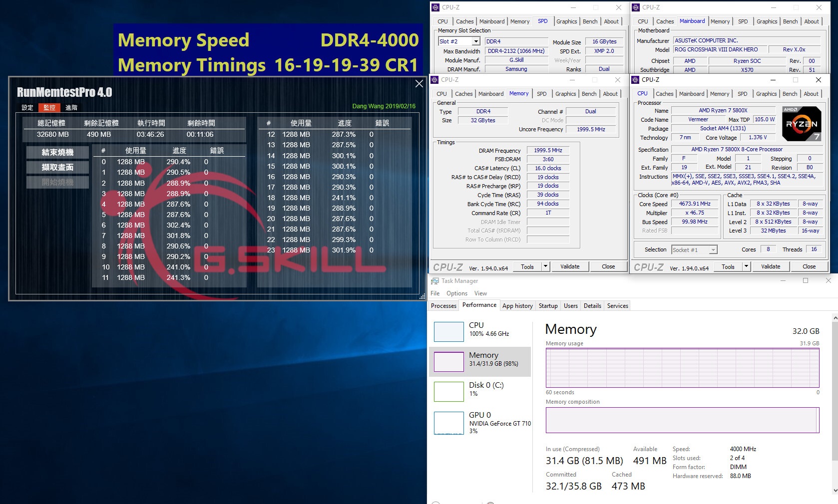Open Details tab in Task Manager

[592, 306]
